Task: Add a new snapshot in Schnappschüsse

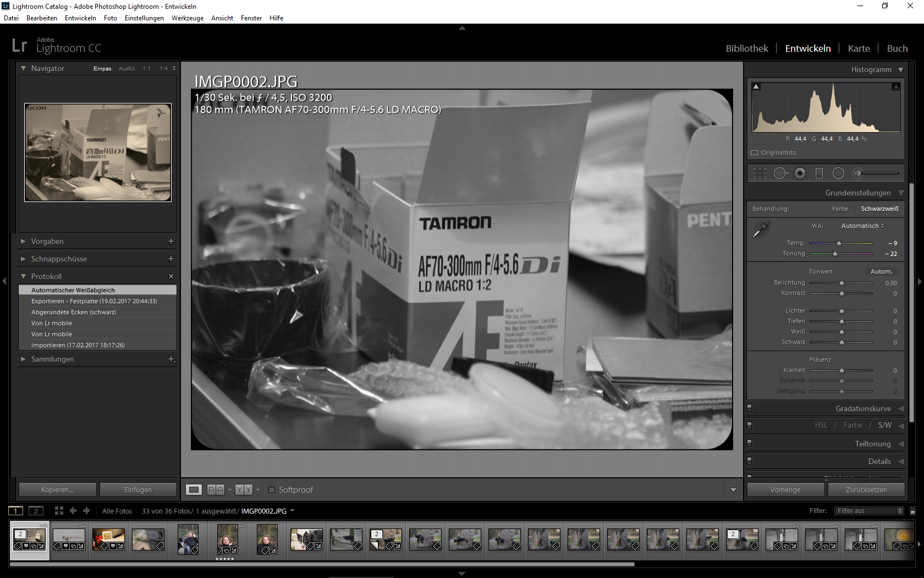Action: click(x=171, y=259)
